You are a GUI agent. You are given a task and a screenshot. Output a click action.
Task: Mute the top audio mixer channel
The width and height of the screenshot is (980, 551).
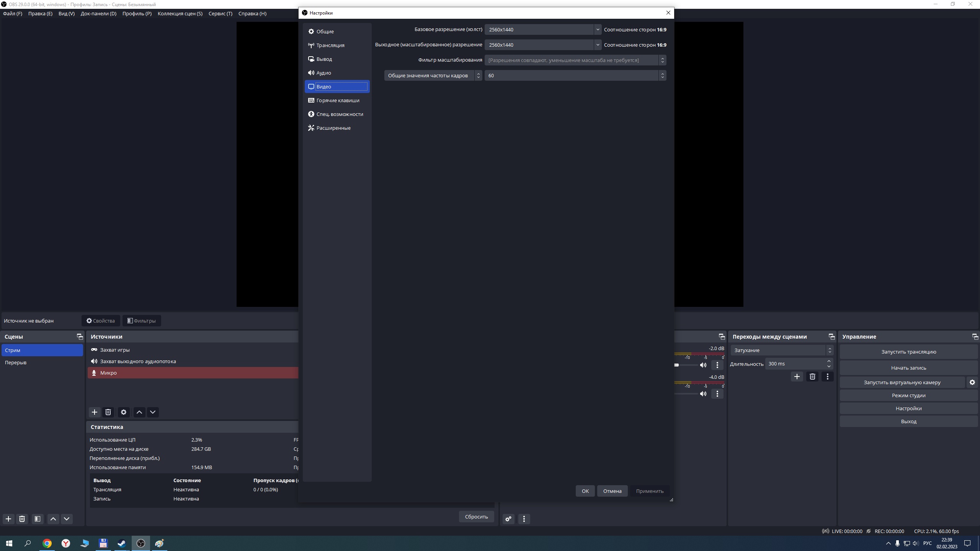(703, 365)
